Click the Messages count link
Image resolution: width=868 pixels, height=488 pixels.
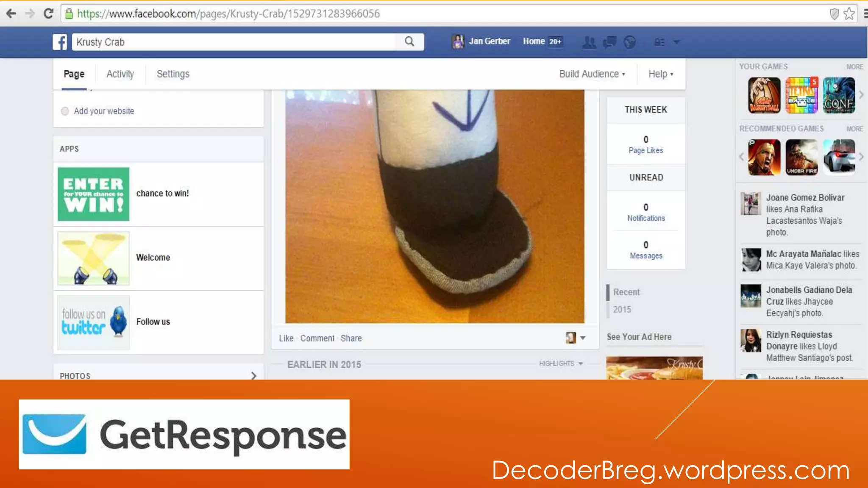coord(646,250)
